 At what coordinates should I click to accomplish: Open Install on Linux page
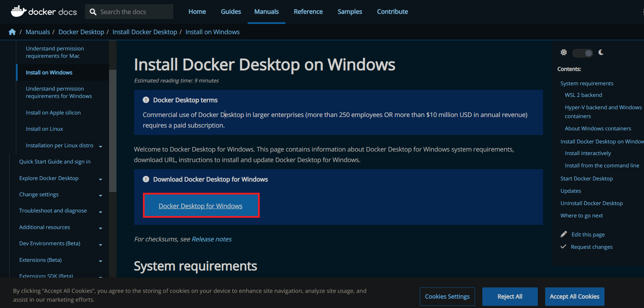44,129
